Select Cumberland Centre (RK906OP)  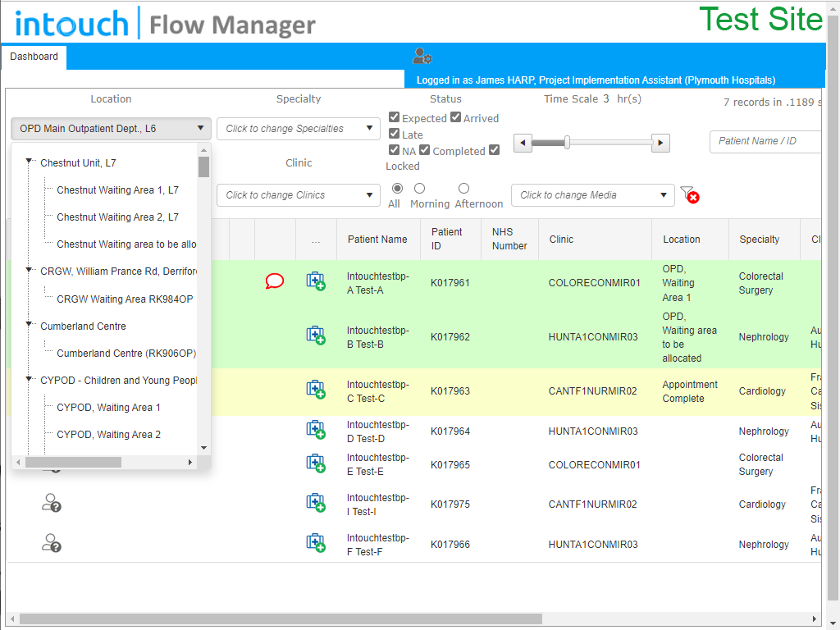click(126, 354)
